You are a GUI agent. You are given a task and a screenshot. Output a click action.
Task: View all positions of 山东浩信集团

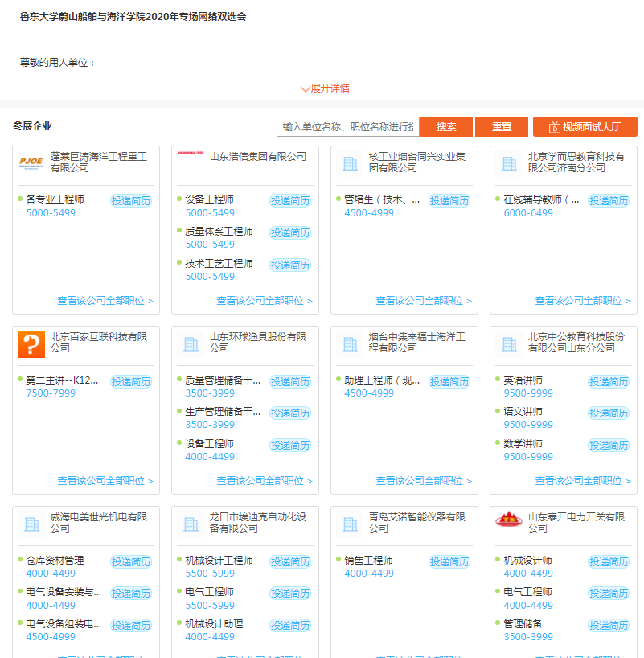click(x=265, y=301)
